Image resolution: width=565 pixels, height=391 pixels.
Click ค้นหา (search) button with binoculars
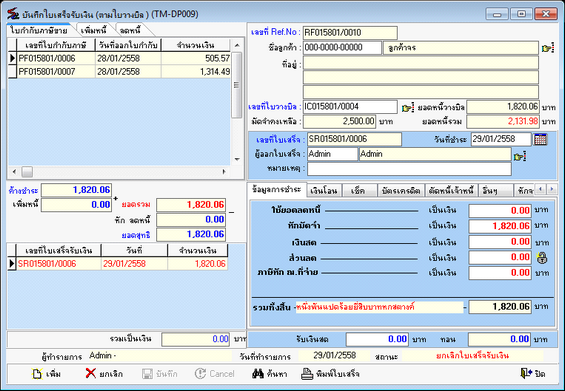[270, 374]
